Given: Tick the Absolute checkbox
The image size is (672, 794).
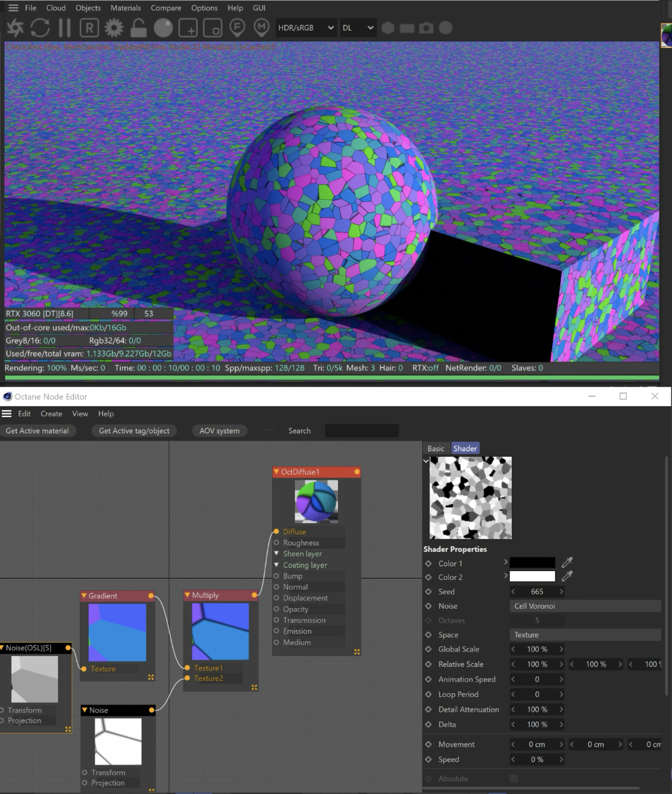Looking at the screenshot, I should [x=514, y=779].
